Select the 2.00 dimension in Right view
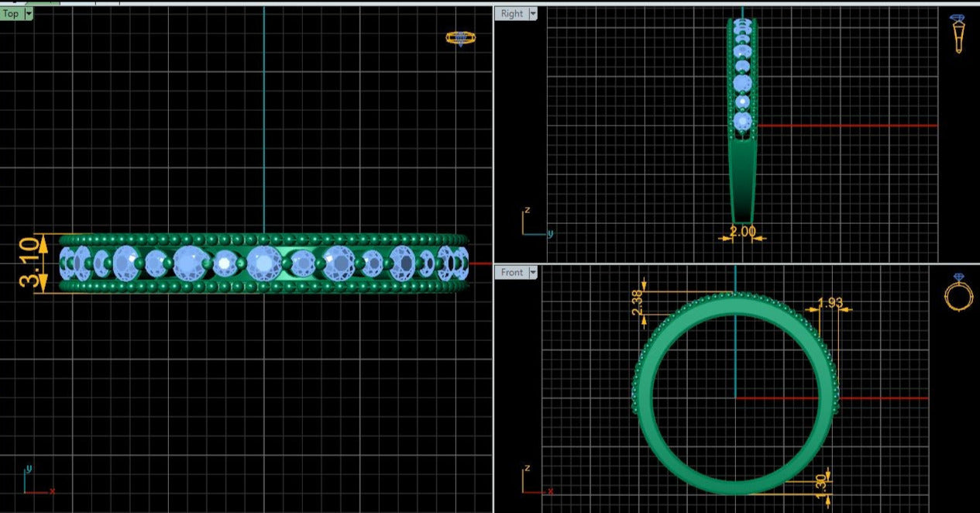 (742, 231)
